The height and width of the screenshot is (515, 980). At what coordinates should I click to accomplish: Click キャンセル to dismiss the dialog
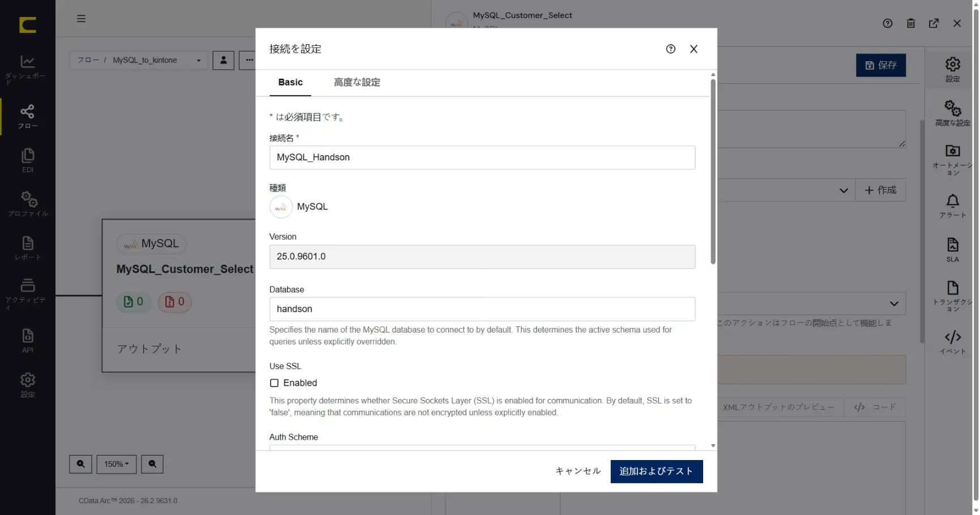(577, 472)
